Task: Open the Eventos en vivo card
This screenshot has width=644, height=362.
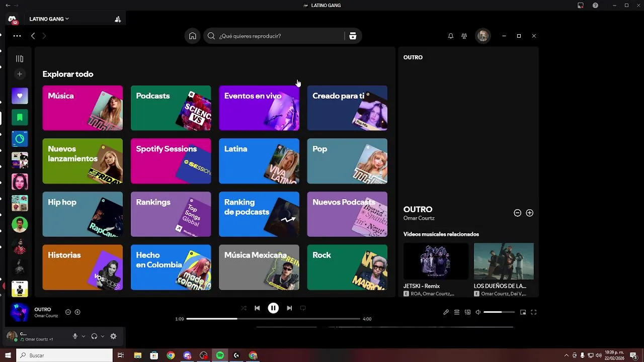Action: (x=259, y=108)
